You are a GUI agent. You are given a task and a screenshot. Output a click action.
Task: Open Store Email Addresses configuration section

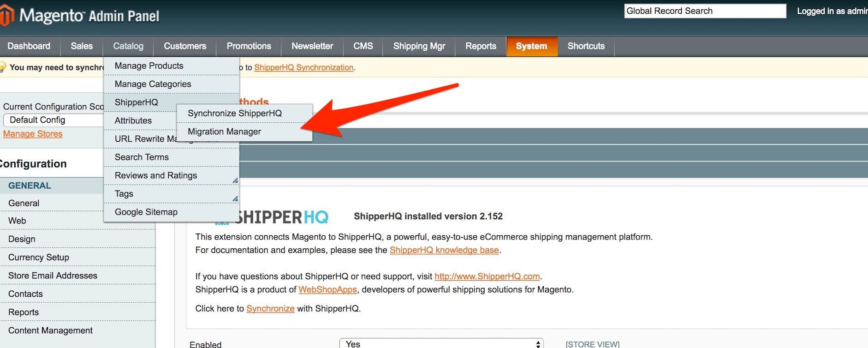click(x=53, y=276)
